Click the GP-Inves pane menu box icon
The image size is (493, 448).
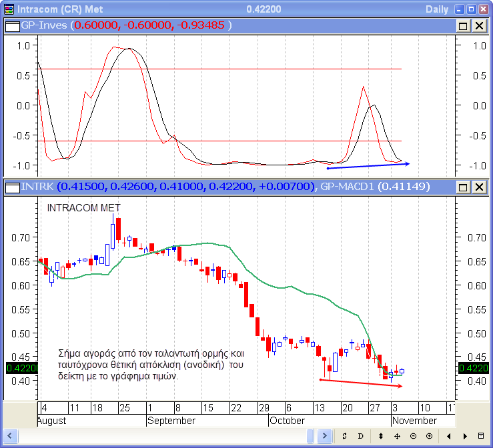click(12, 25)
